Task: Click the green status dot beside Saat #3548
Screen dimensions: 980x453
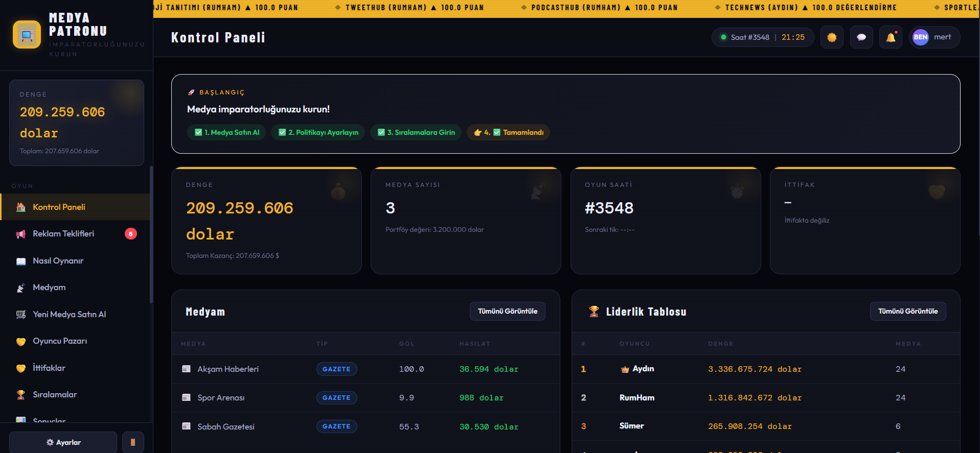Action: coord(723,37)
